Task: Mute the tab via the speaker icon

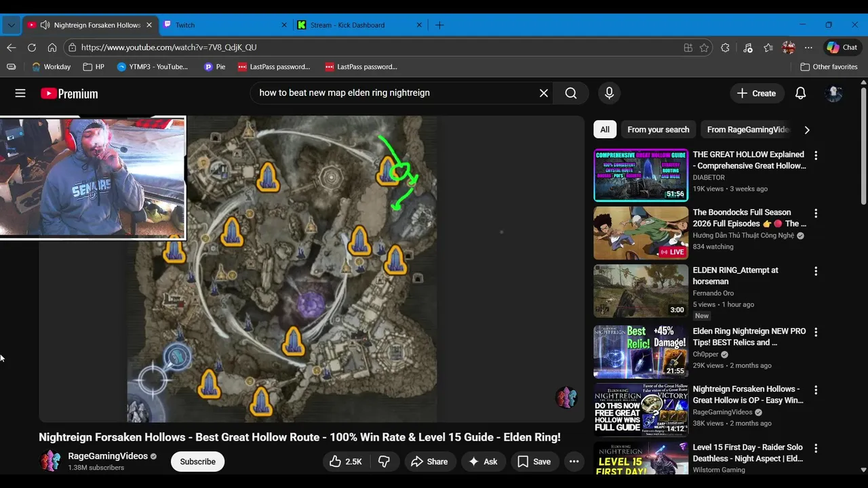Action: click(45, 25)
